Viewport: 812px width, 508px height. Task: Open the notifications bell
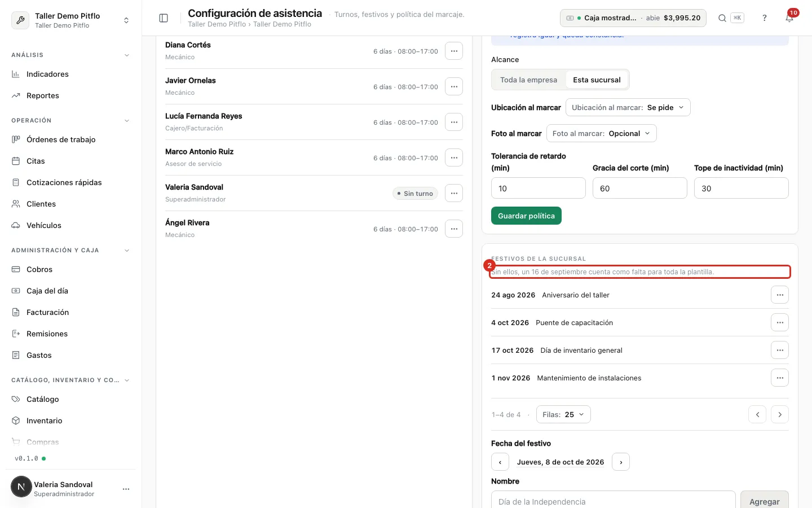789,18
